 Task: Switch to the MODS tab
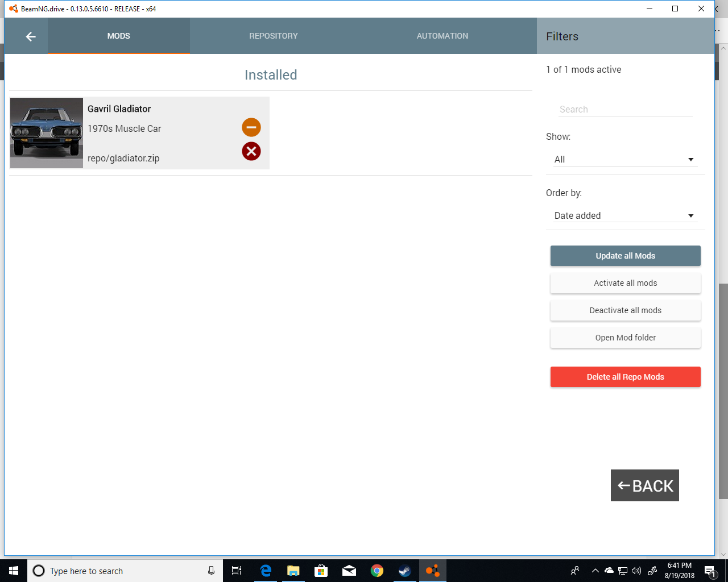[119, 36]
